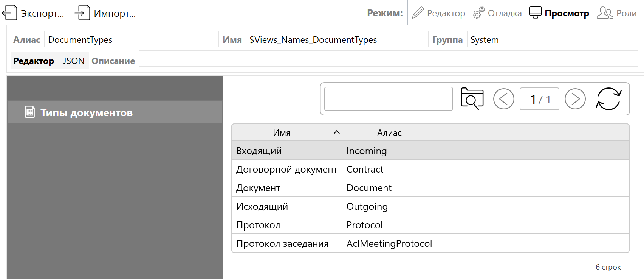Click the Export arrow icon
The height and width of the screenshot is (279, 644).
tap(9, 13)
